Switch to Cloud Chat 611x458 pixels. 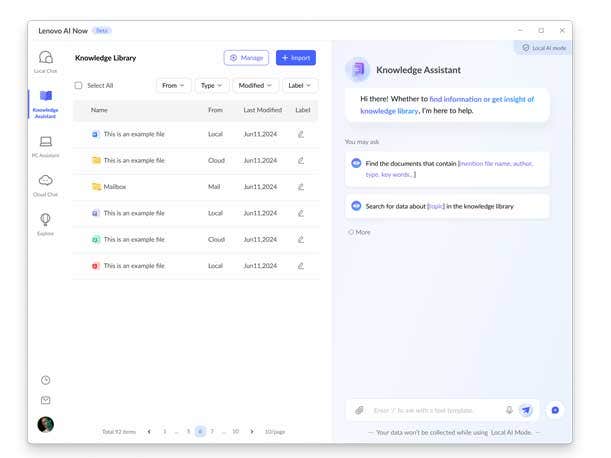click(46, 184)
